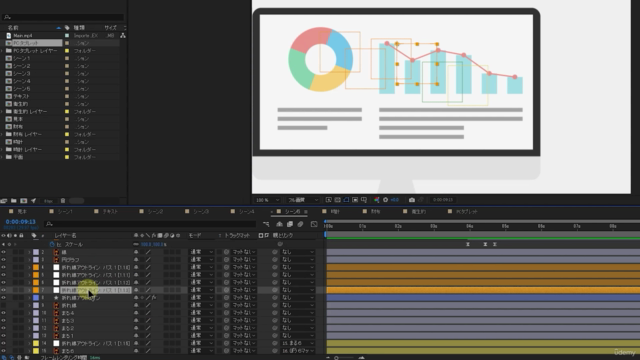
Task: Expand the 時計 レイヤー folder in Project panel
Action: click(x=2, y=149)
